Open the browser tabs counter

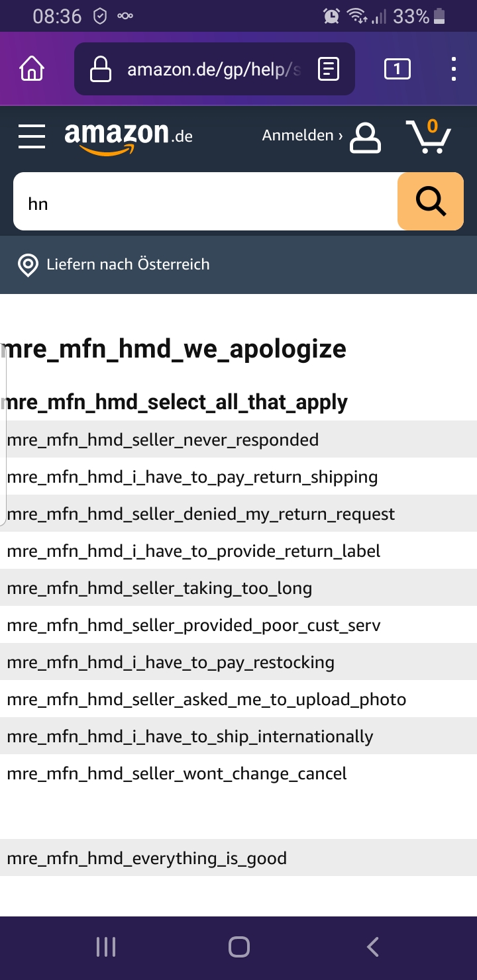397,69
